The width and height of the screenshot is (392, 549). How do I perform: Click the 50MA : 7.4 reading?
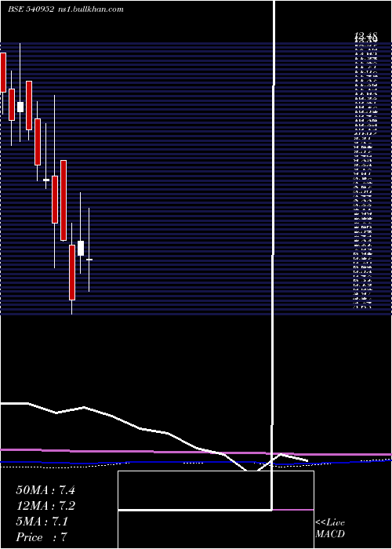(45, 490)
